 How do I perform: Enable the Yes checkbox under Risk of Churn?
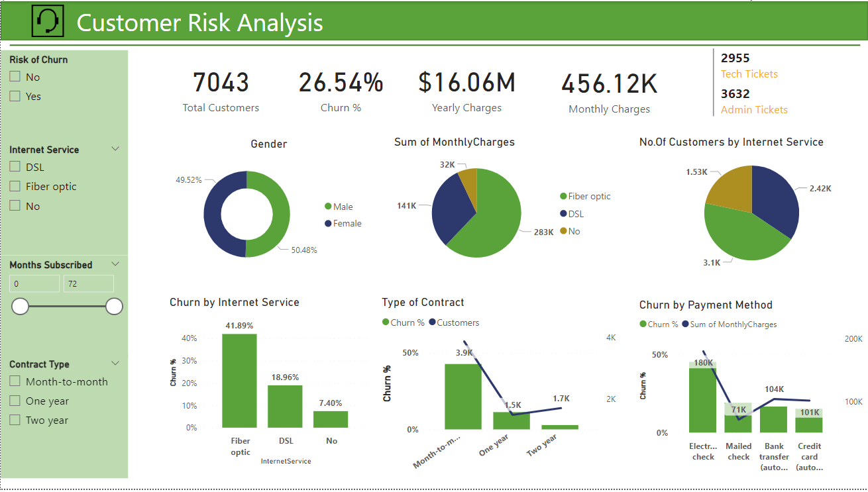tap(15, 96)
